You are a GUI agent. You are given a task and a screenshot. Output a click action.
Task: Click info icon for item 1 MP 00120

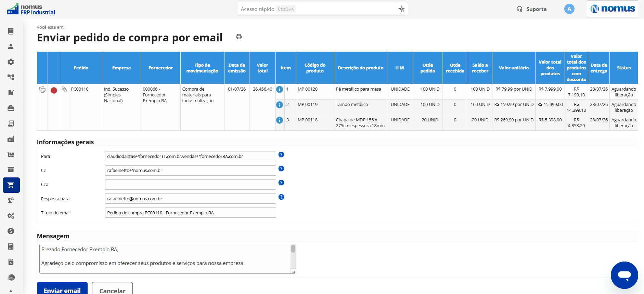click(280, 89)
